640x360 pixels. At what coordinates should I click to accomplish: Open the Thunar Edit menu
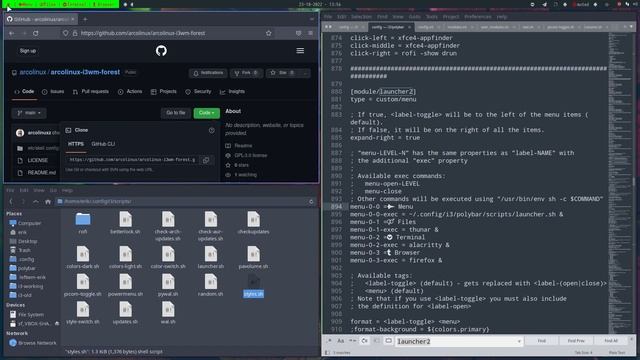pos(24,191)
